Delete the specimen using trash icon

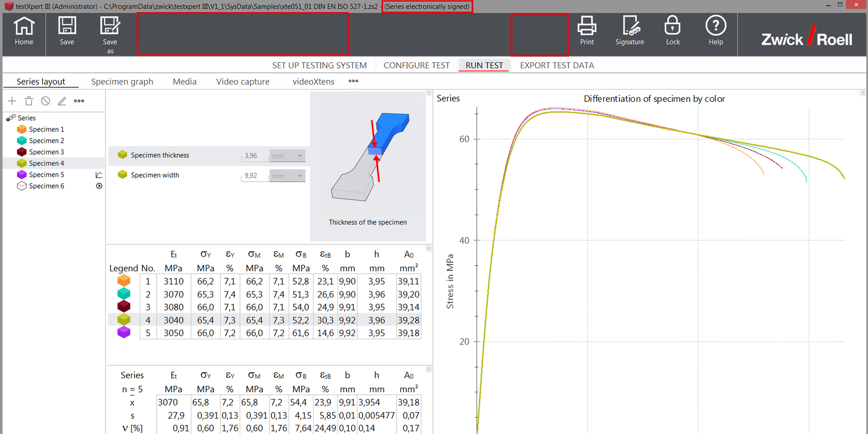click(x=29, y=101)
